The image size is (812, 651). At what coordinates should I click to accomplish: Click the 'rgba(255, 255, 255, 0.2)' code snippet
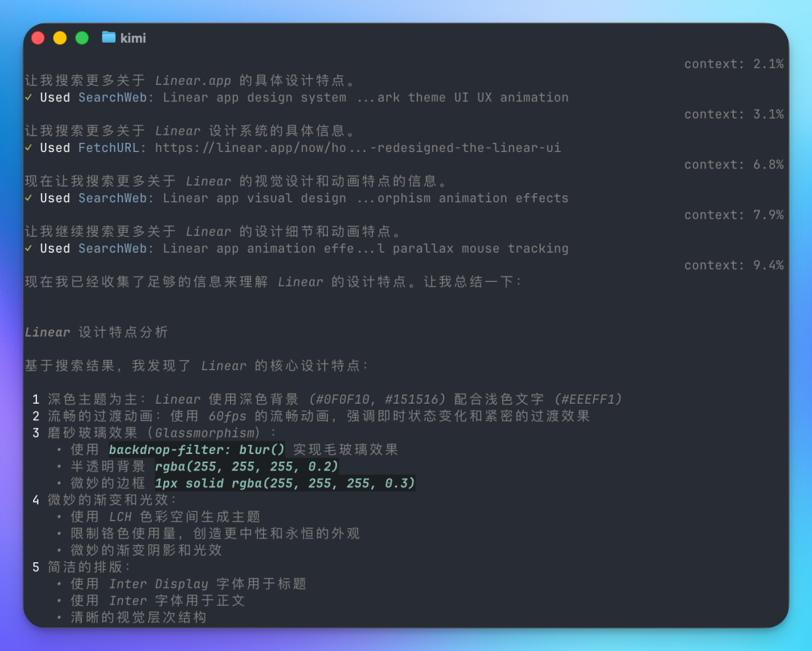(x=247, y=467)
